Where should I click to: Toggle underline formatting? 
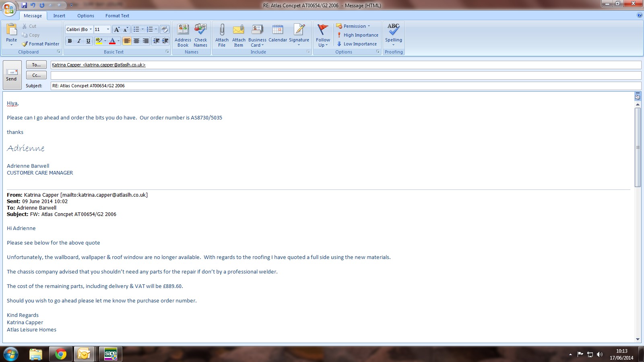pyautogui.click(x=88, y=41)
